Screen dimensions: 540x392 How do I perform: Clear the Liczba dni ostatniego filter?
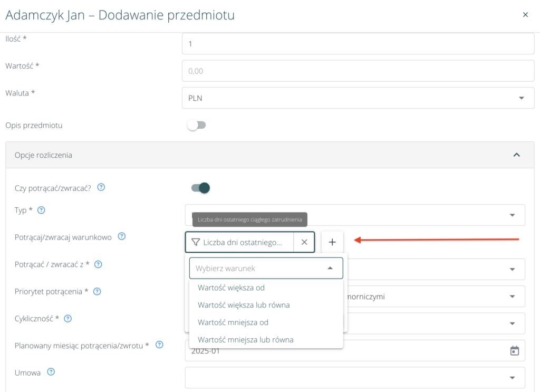coord(304,242)
